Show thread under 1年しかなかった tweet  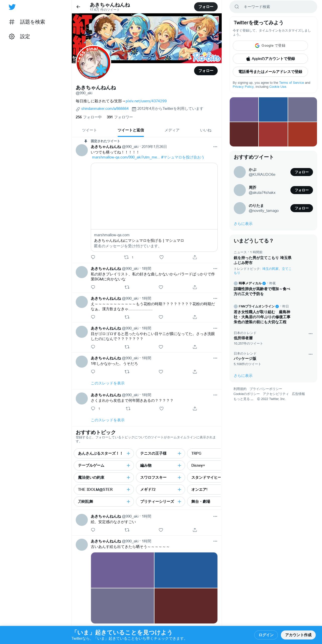pyautogui.click(x=108, y=383)
